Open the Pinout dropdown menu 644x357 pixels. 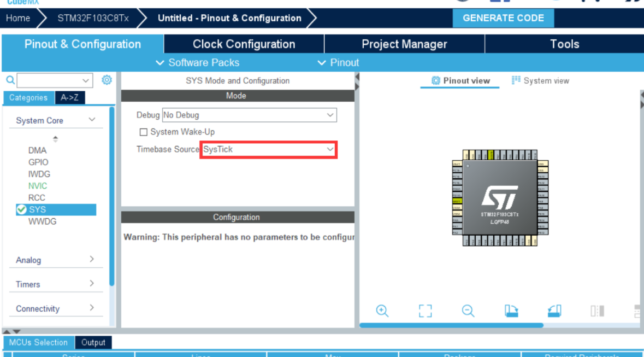pos(339,62)
